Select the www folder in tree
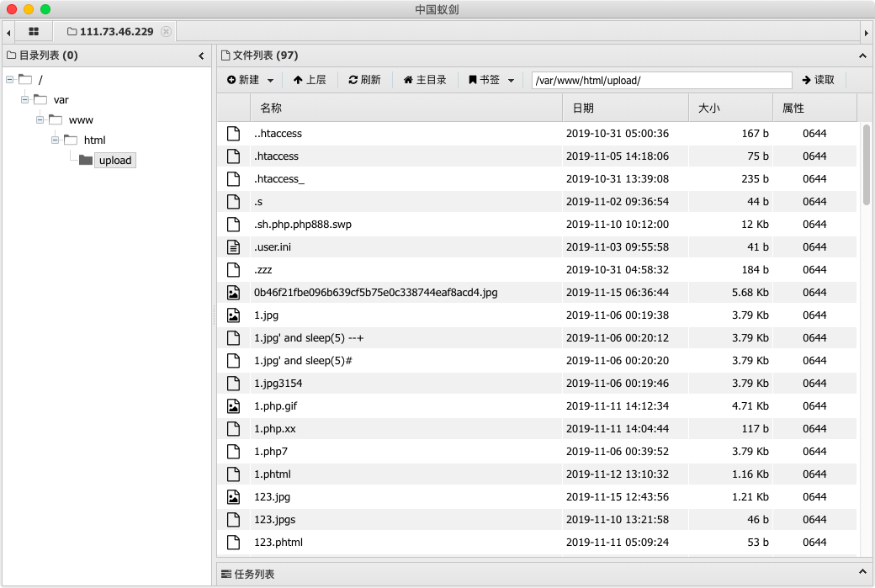The height and width of the screenshot is (588, 875). [81, 120]
